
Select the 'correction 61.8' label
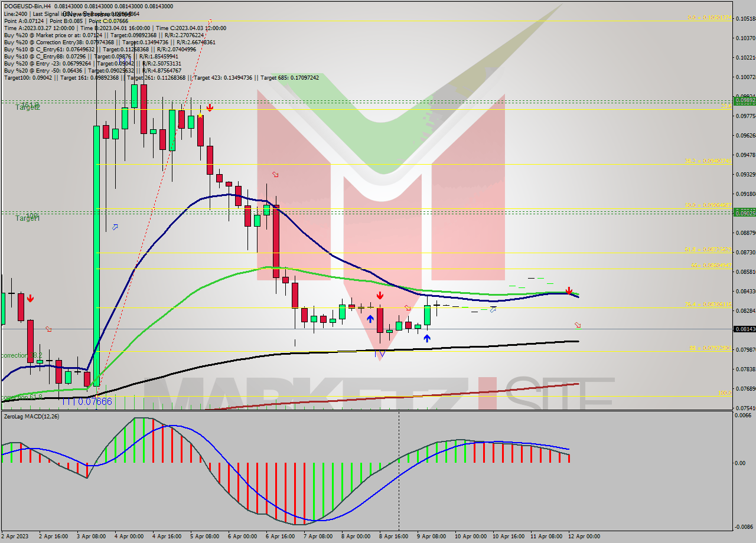pos(21,398)
